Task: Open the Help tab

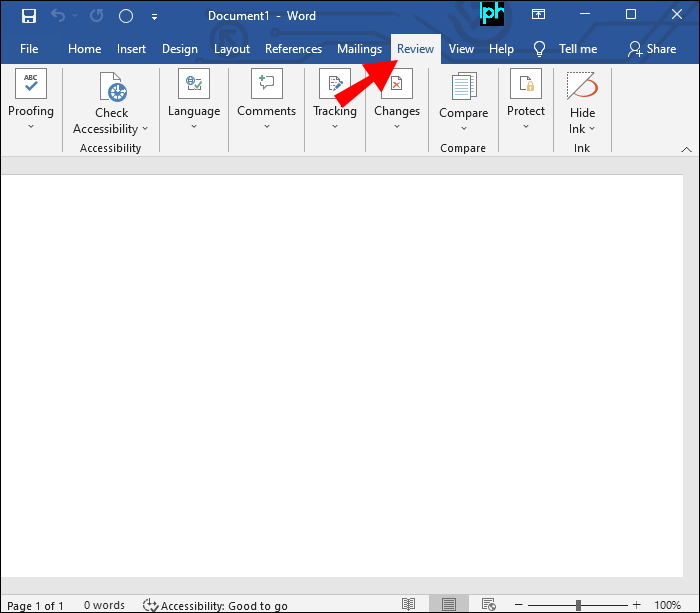Action: [x=501, y=49]
